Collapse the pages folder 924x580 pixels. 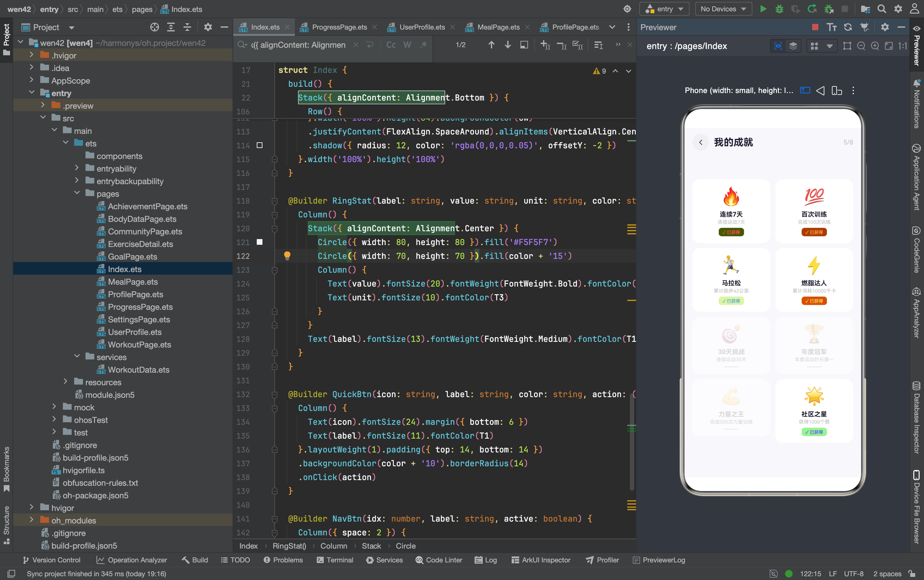(x=77, y=193)
